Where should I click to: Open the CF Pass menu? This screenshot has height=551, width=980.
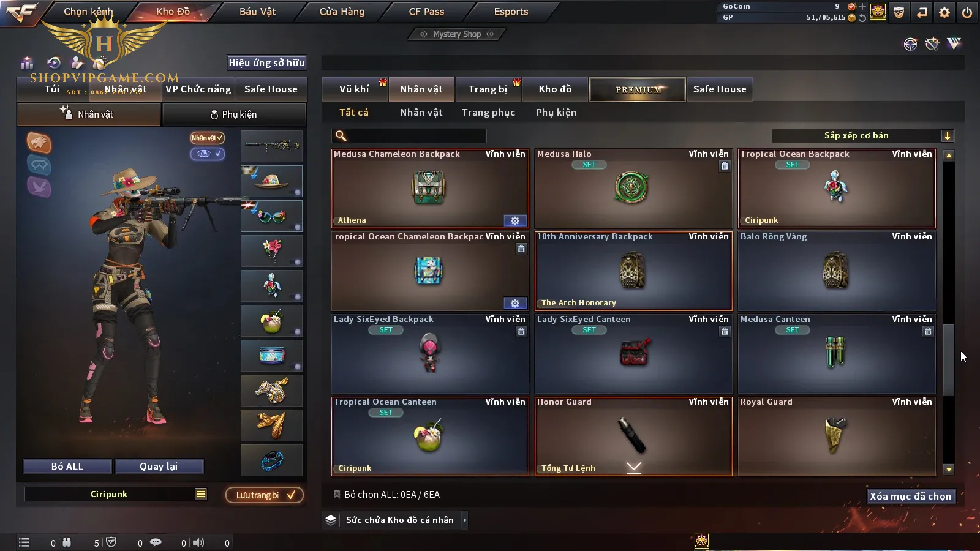[x=426, y=12]
